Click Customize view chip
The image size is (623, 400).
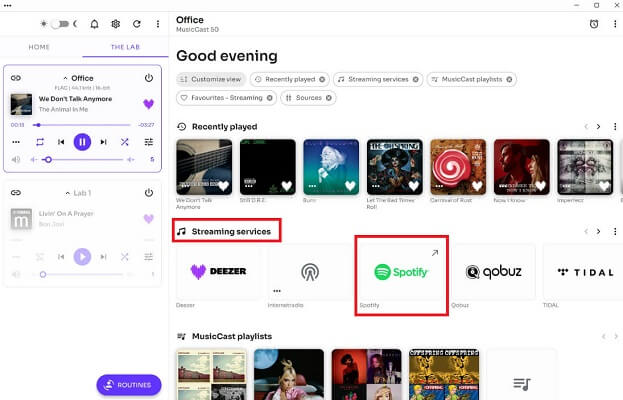pyautogui.click(x=211, y=79)
